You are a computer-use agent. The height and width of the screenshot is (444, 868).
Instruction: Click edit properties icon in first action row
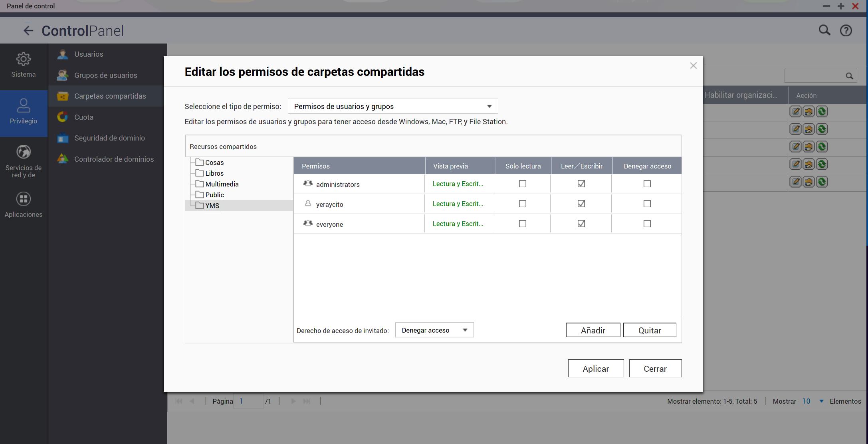pyautogui.click(x=795, y=111)
